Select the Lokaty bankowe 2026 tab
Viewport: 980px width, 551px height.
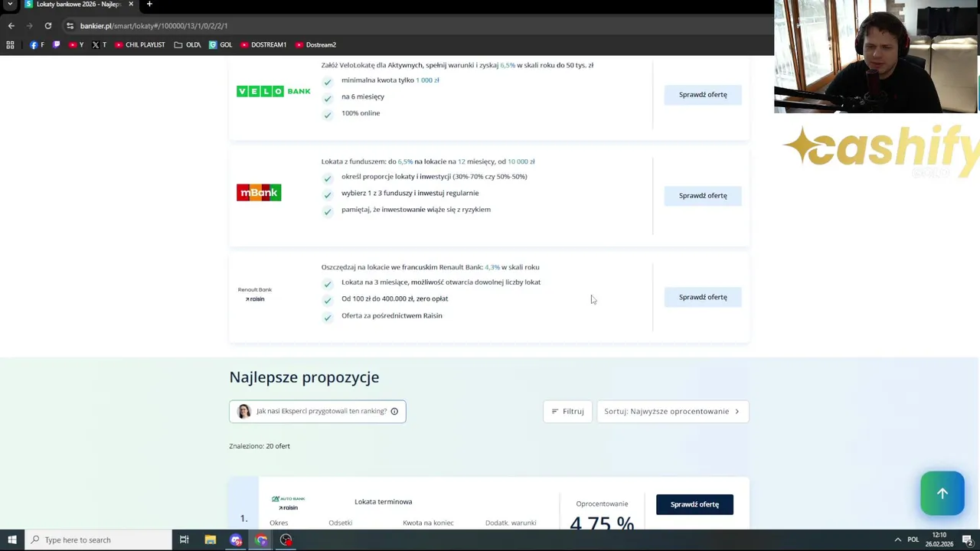(x=79, y=4)
